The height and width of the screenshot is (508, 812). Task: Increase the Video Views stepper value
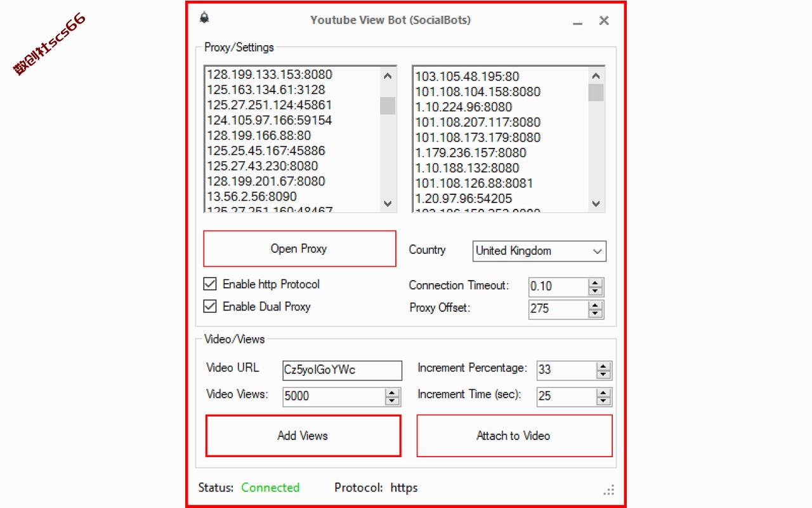tap(392, 392)
